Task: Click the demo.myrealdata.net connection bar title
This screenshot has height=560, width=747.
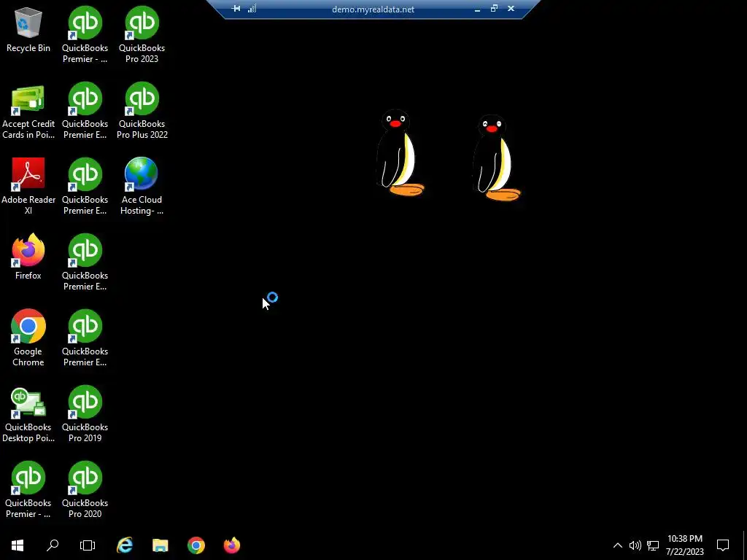Action: (373, 9)
